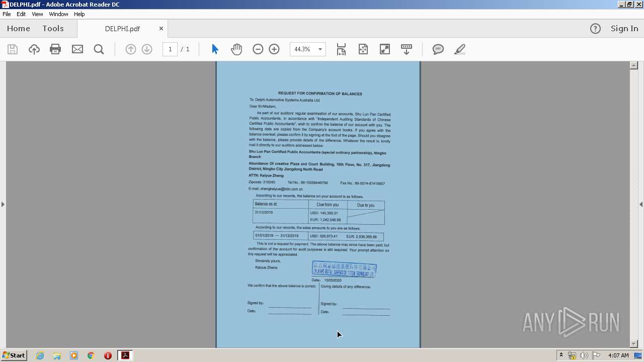
Task: Open media player taskbar icon
Action: click(x=74, y=355)
